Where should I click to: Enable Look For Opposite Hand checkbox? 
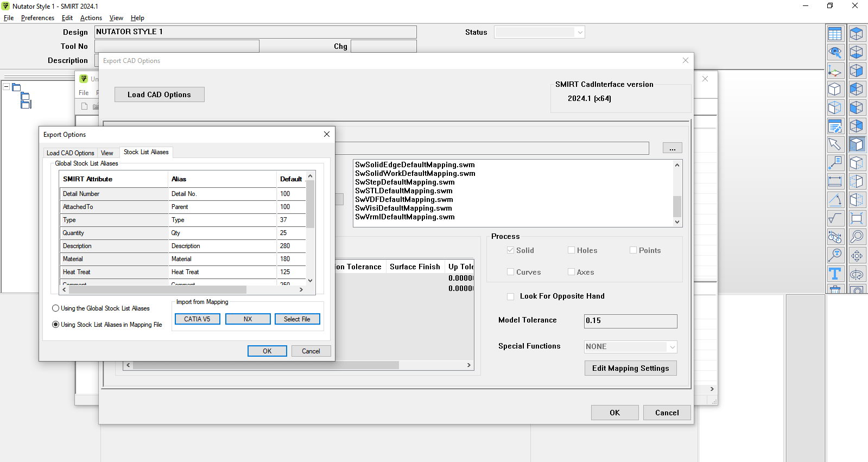pos(510,296)
